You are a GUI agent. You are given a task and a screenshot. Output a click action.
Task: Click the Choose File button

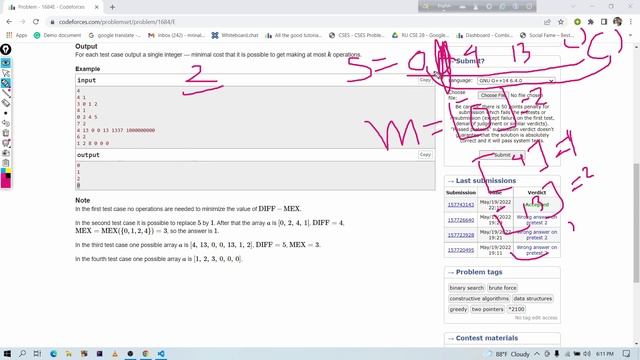point(492,95)
